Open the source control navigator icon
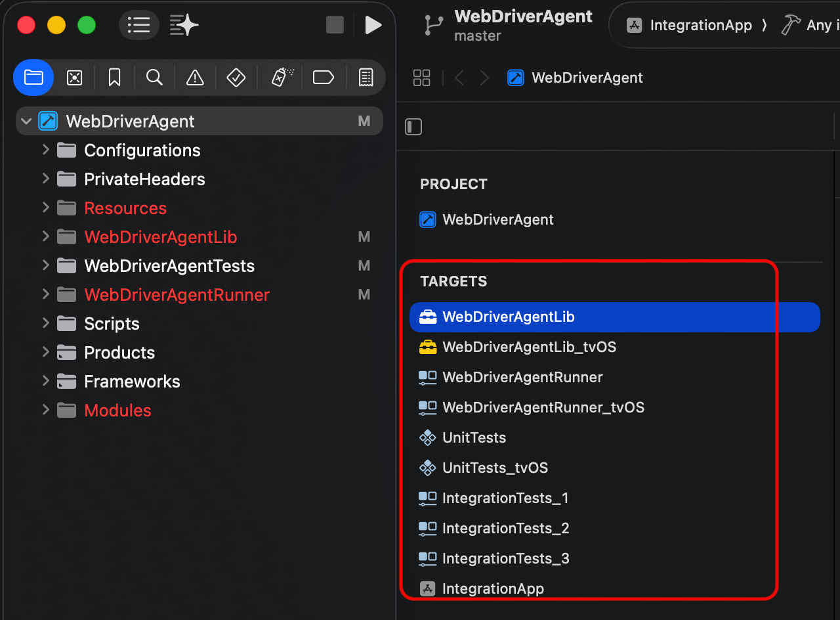Image resolution: width=840 pixels, height=620 pixels. coord(74,78)
